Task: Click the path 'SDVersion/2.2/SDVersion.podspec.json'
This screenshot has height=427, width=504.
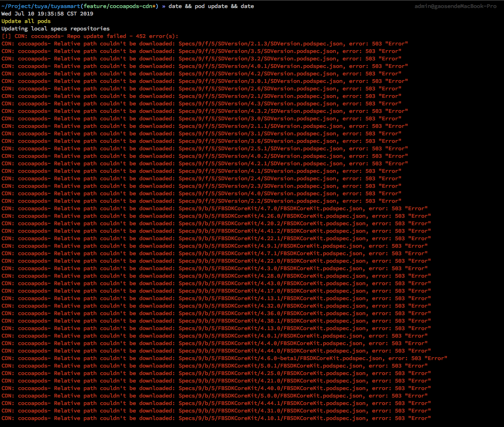Action: 277,201
